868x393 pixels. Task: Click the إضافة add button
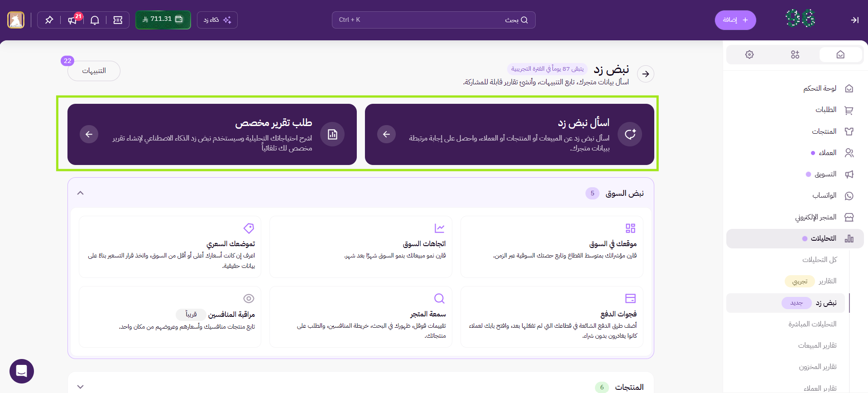tap(735, 20)
